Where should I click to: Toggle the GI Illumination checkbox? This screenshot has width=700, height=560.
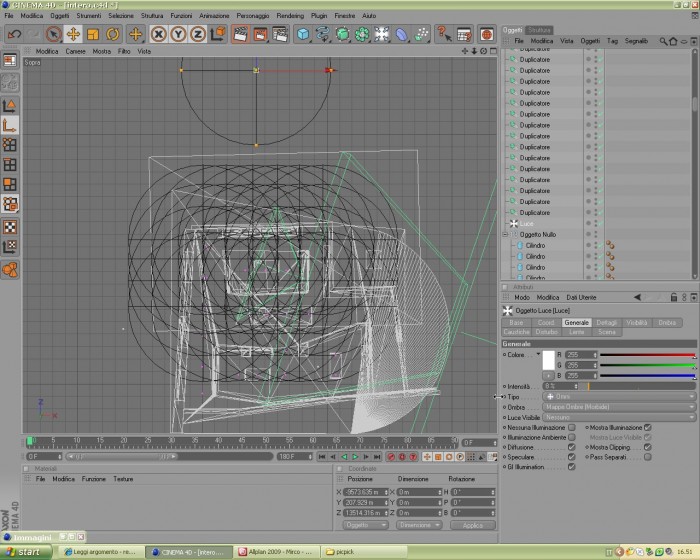pos(571,467)
